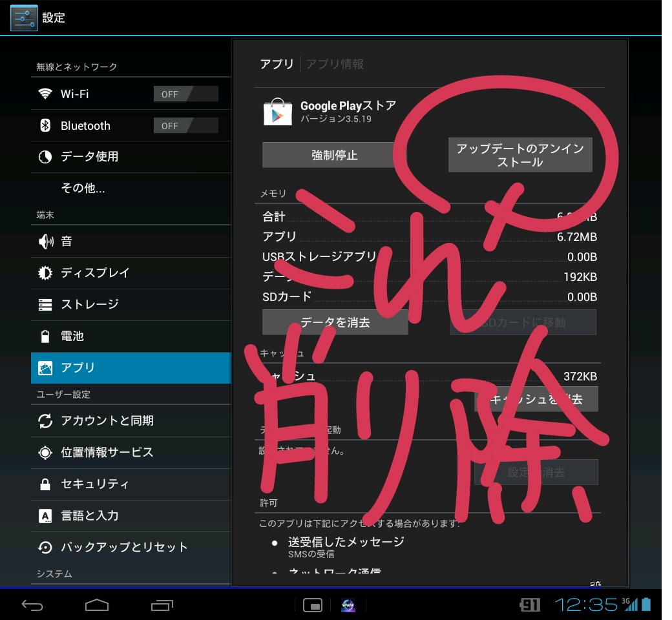Tap the 6.72MB app size value
This screenshot has width=672, height=620.
coord(577,237)
